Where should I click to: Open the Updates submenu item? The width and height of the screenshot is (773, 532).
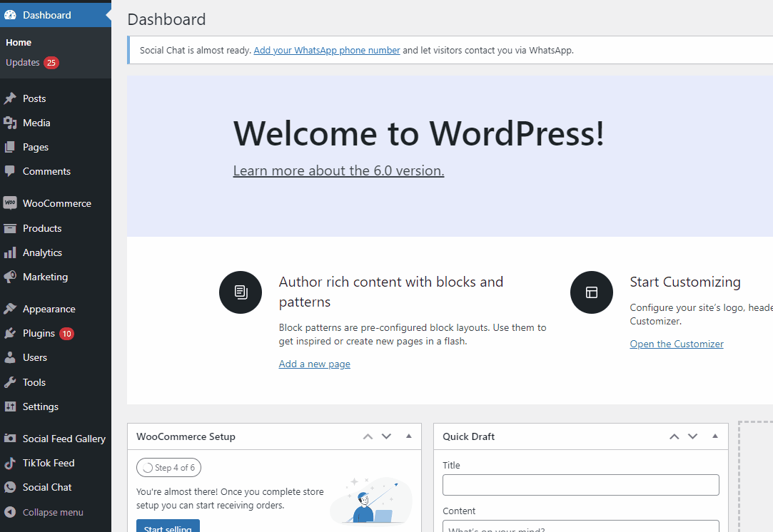(23, 63)
